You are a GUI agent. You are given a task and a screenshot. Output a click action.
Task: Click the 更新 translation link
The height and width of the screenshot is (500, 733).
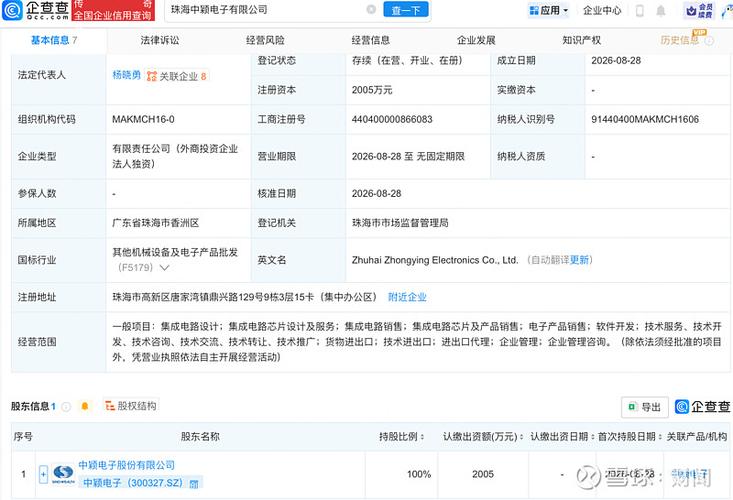(x=579, y=260)
